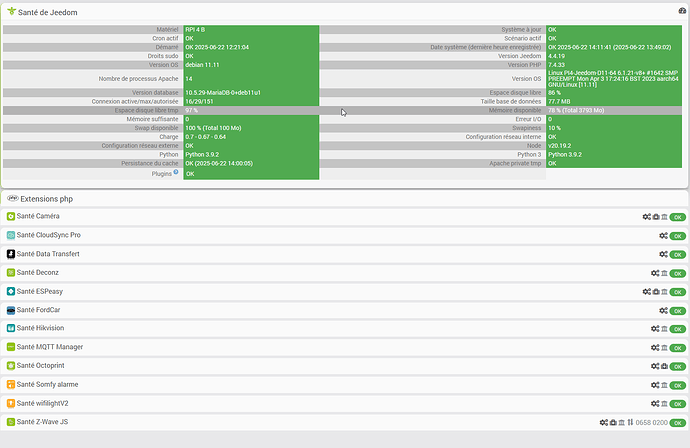The width and height of the screenshot is (690, 448).
Task: Click the '0658 0200' text in Z-Wave JS row
Action: (651, 422)
